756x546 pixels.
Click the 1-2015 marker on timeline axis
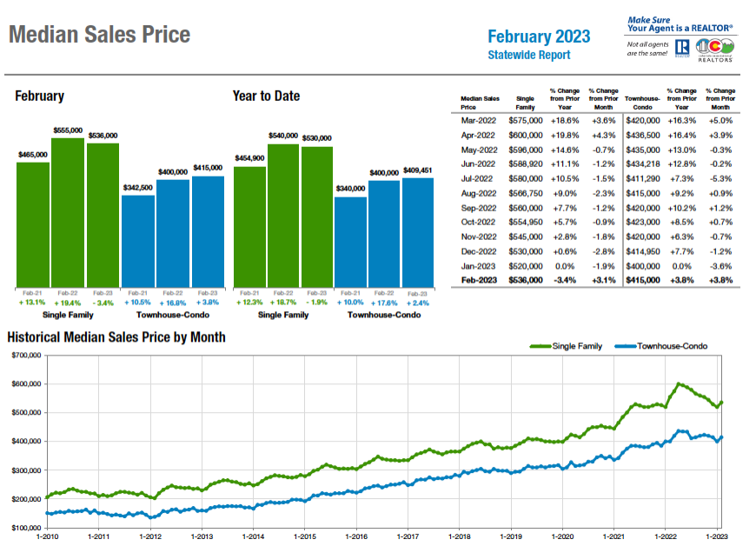[304, 536]
